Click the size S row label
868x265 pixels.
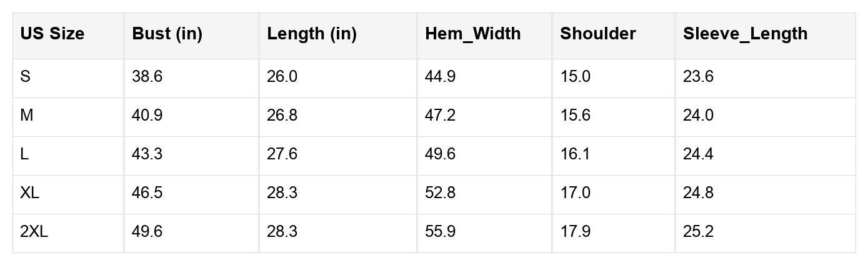(26, 77)
